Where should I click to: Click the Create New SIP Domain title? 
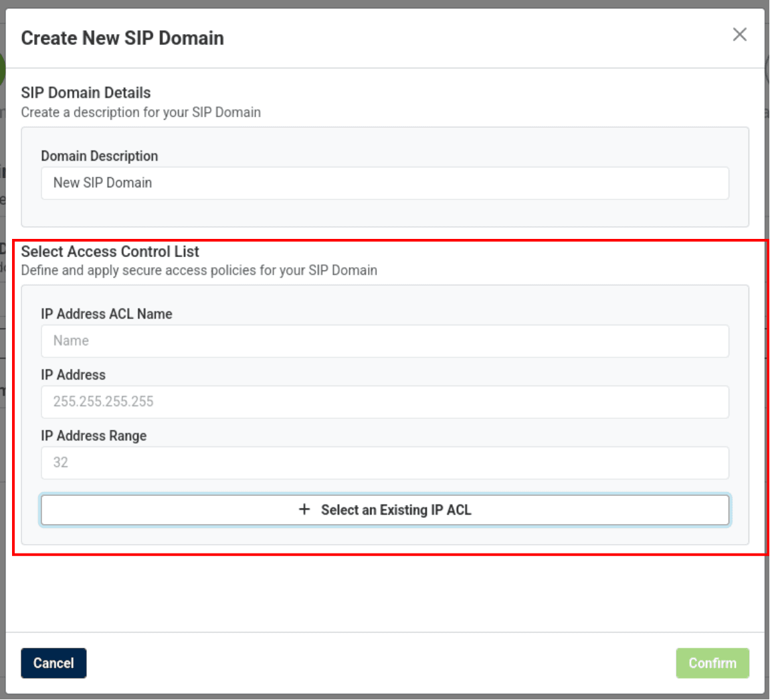tap(122, 38)
